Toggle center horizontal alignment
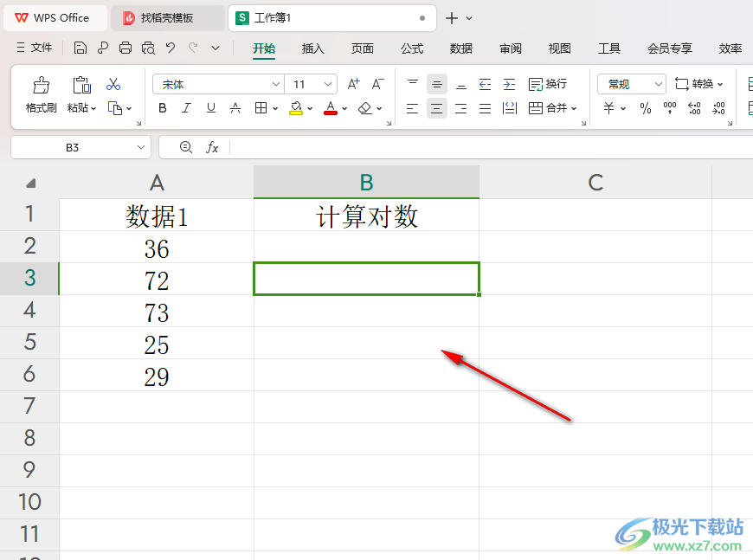Viewport: 753px width, 560px height. (x=436, y=108)
